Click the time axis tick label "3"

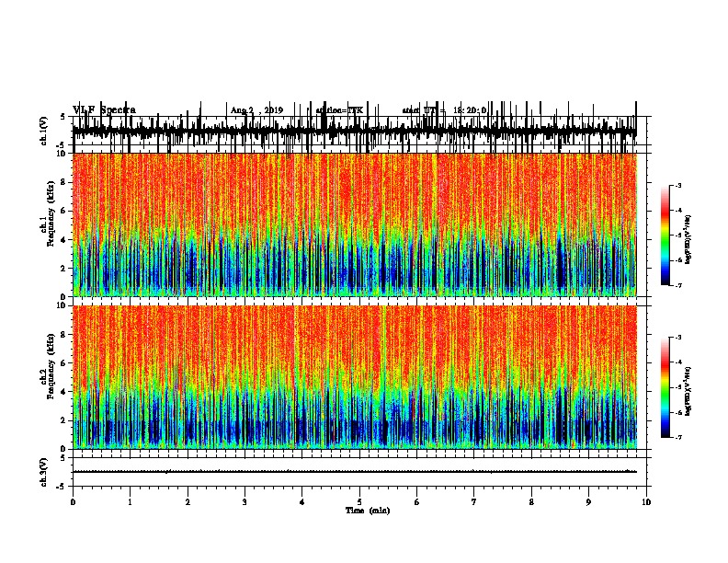[x=245, y=502]
